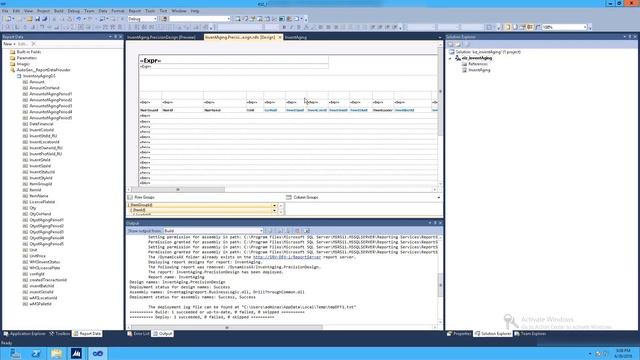Switch to InventAging PrecisionDesign Preview tab
The width and height of the screenshot is (640, 360).
coord(161,37)
